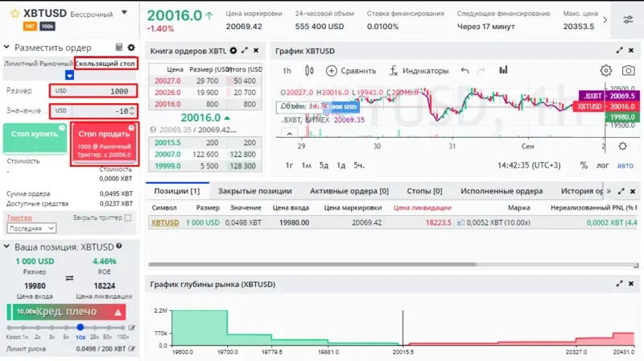Set leverage slider to 100x mark

(x=123, y=328)
